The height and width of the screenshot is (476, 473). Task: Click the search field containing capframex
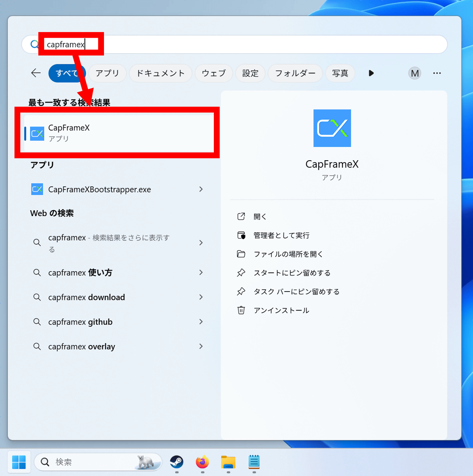pos(235,44)
